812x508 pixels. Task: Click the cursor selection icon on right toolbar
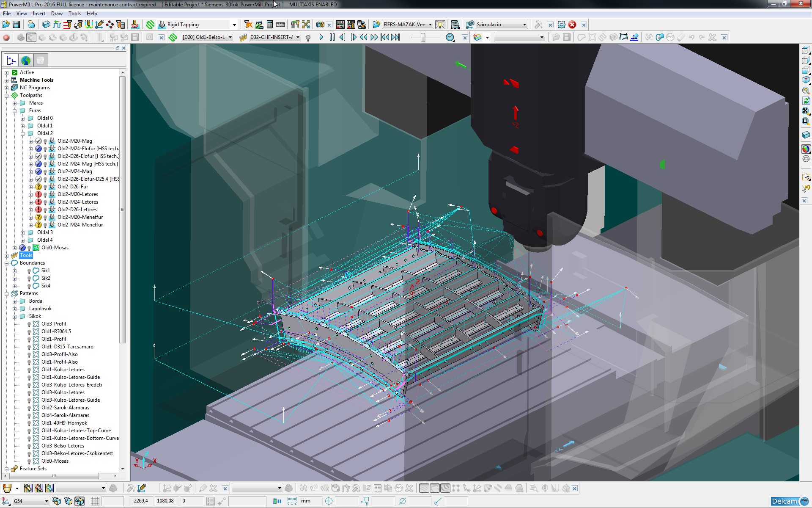[x=806, y=176]
